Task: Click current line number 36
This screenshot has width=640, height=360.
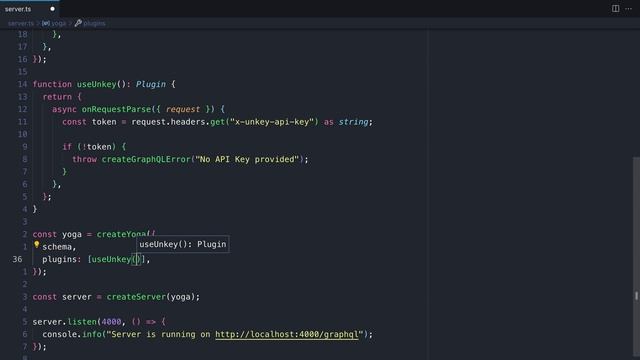Action: click(17, 259)
